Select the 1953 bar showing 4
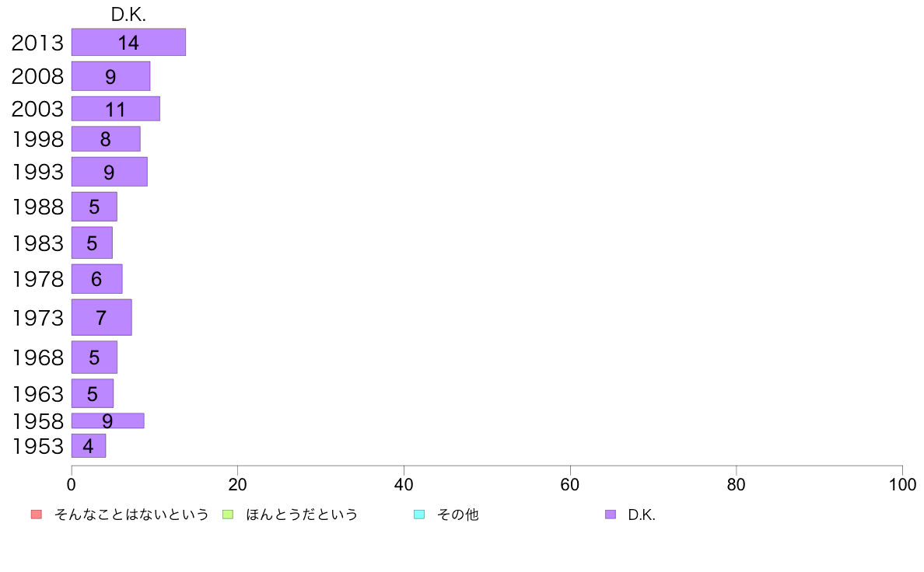Screen dimensions: 924x572 pyautogui.click(x=88, y=446)
